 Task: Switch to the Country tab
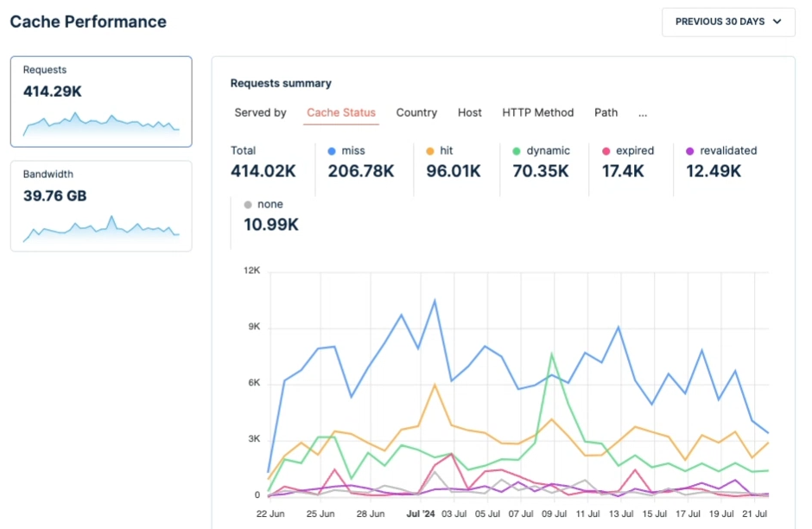coord(416,113)
